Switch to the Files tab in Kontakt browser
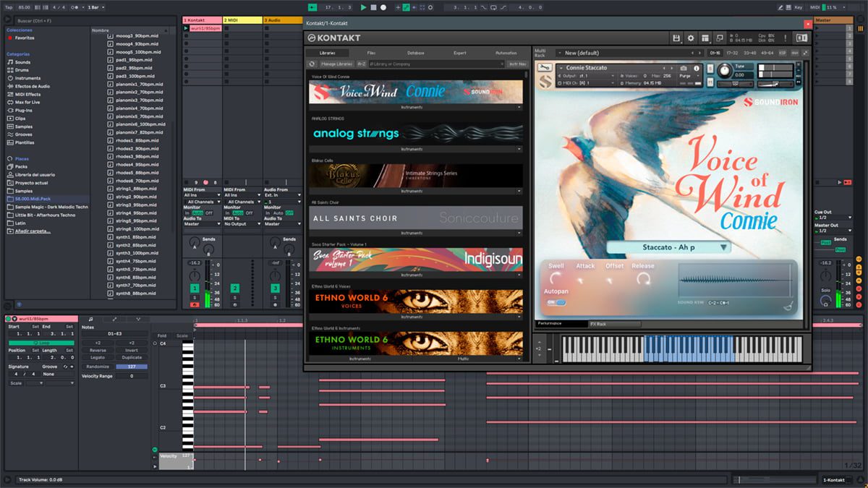Screen dimensions: 868x488 371,53
